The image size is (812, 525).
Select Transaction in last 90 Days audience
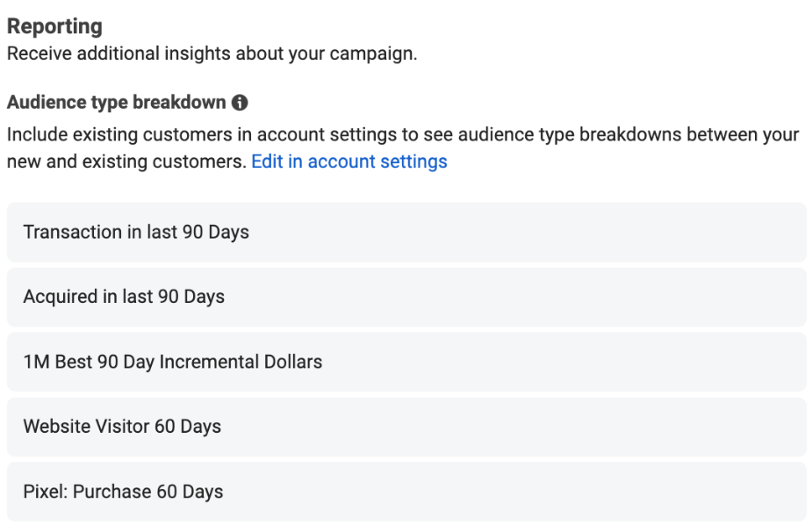[406, 232]
